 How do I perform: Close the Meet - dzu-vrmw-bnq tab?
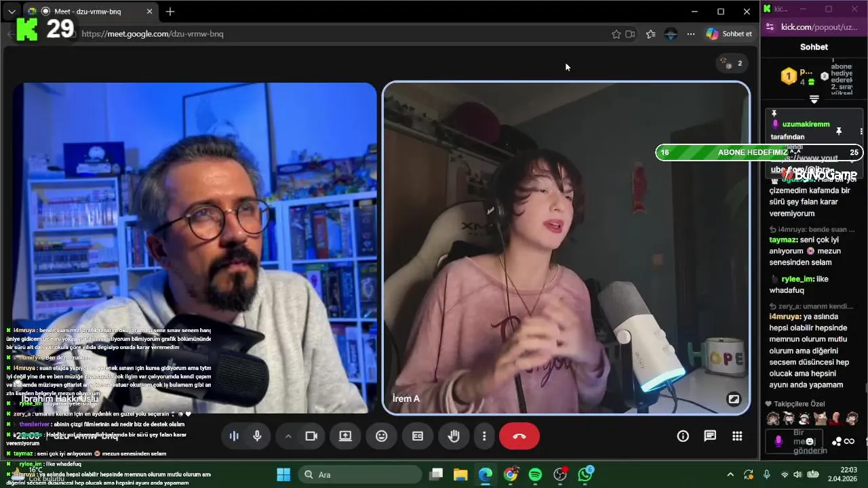click(x=150, y=12)
